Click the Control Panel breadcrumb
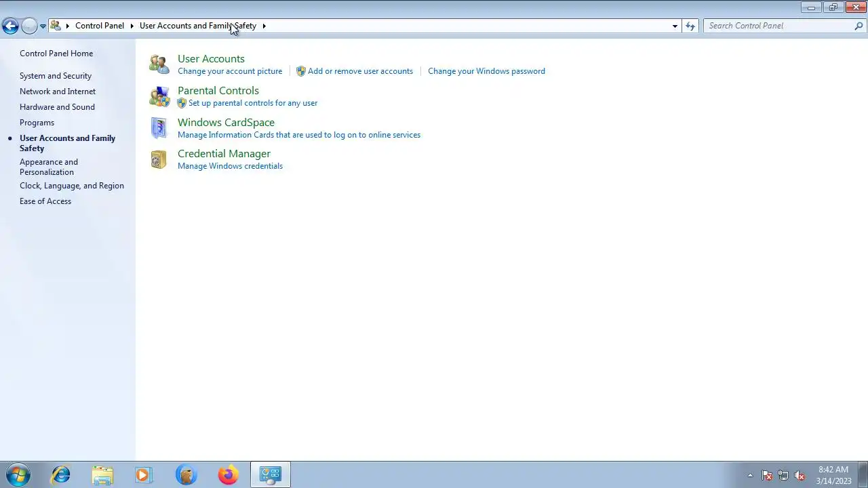The image size is (868, 488). pos(100,26)
